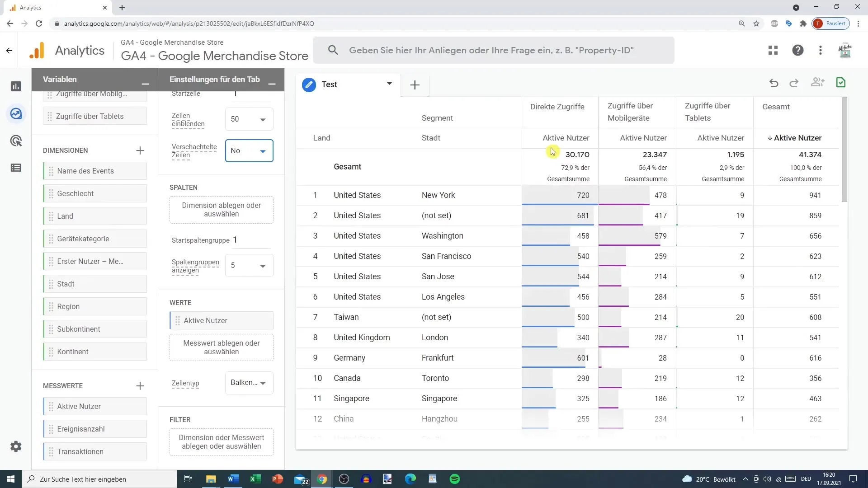Open the Verschachtelte Zeilen dropdown
The height and width of the screenshot is (488, 868).
pyautogui.click(x=249, y=151)
